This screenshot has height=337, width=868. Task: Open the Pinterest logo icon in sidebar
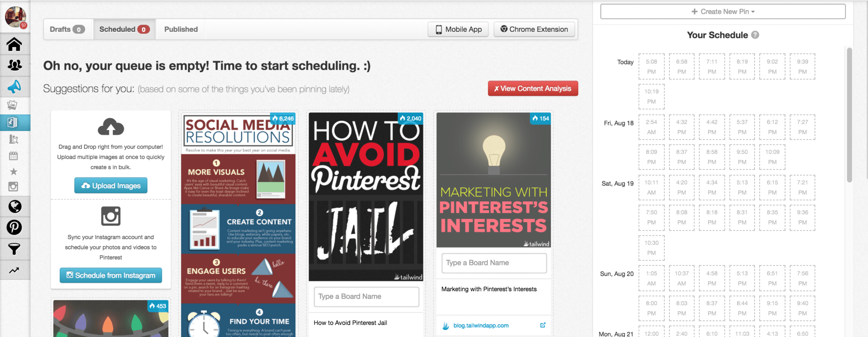pos(14,227)
